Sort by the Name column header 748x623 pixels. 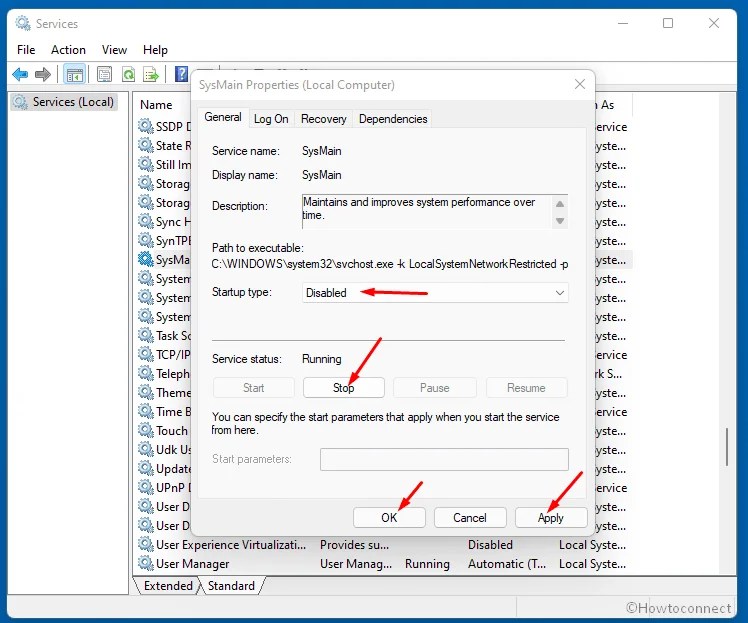coord(156,104)
